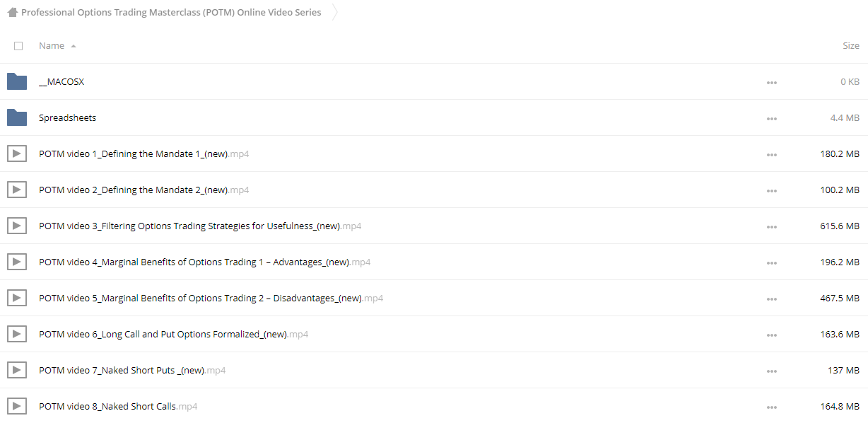Open more options for __MACOSX folder

[772, 83]
